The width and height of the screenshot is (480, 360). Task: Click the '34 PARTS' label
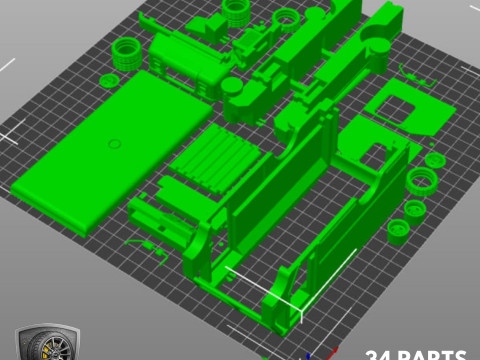(416, 355)
